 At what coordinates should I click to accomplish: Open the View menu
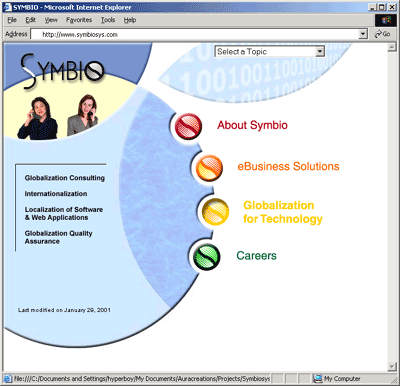click(x=51, y=20)
